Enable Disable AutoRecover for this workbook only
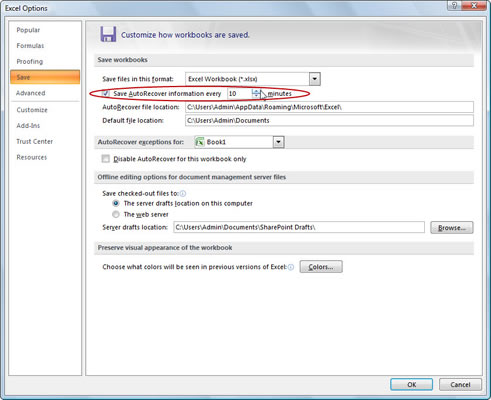 pyautogui.click(x=106, y=159)
